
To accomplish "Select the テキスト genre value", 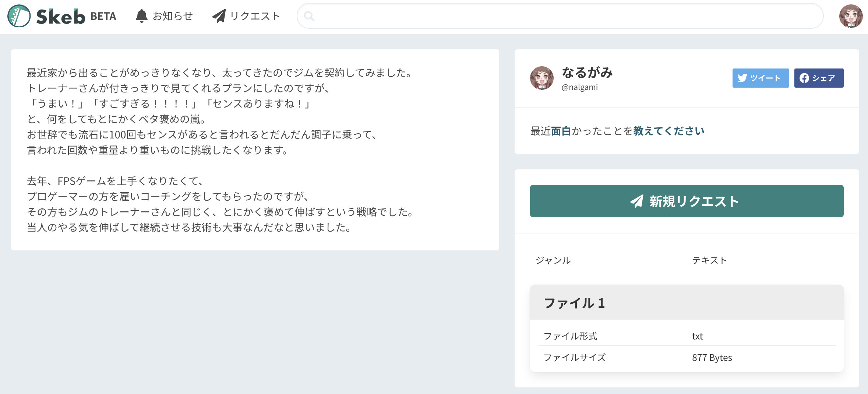I will click(710, 260).
